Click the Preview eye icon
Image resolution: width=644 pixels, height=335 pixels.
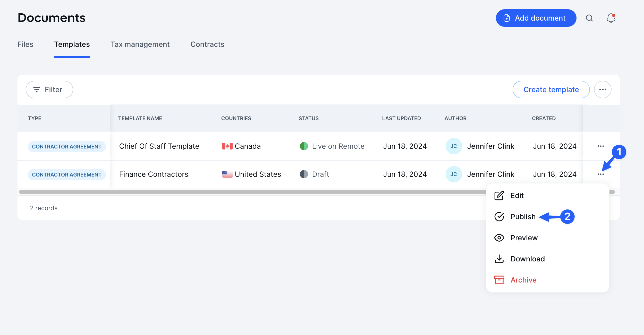click(499, 238)
